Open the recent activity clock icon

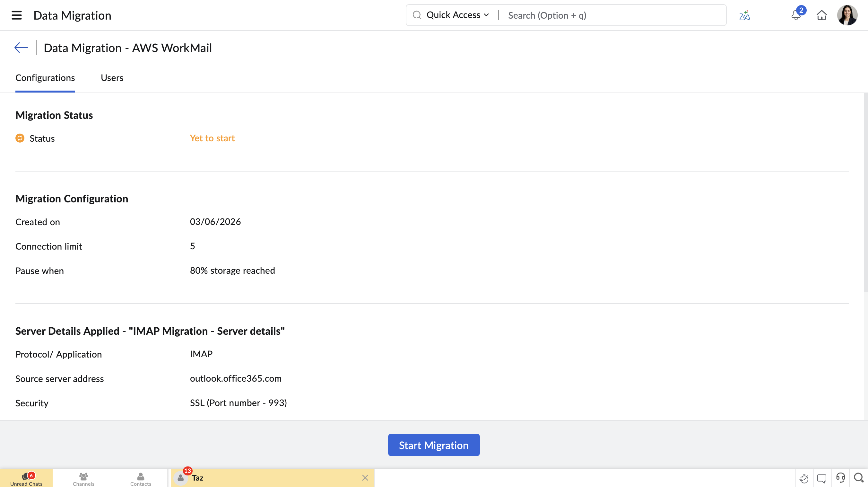point(804,478)
